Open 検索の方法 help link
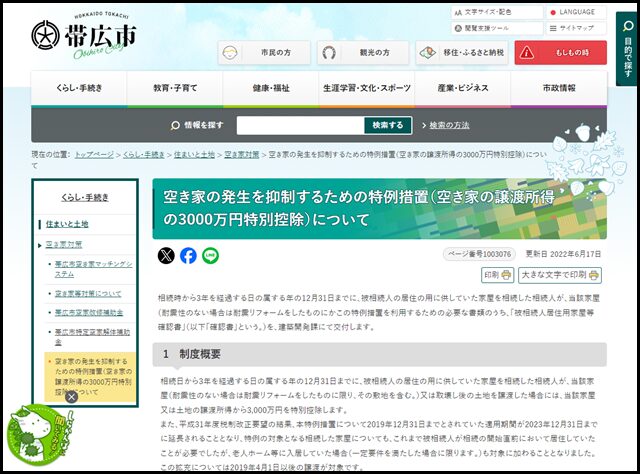This screenshot has height=474, width=640. tap(449, 125)
